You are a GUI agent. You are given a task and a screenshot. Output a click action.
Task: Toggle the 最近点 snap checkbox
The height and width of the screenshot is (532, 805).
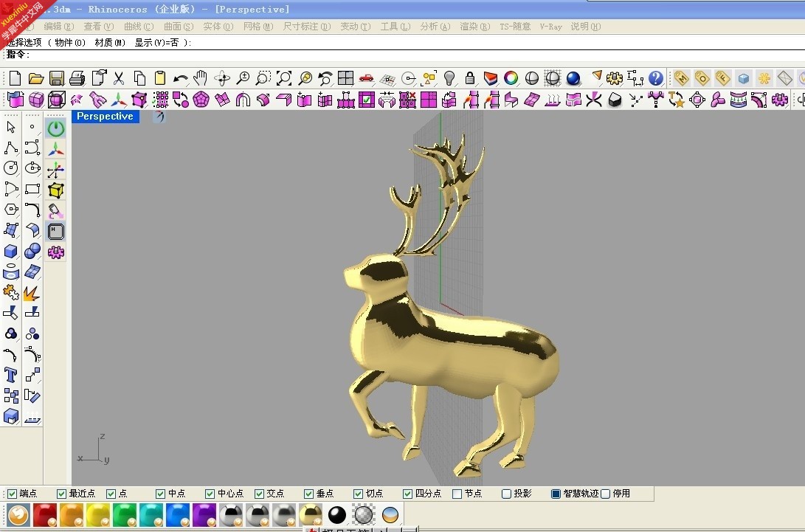(x=61, y=494)
